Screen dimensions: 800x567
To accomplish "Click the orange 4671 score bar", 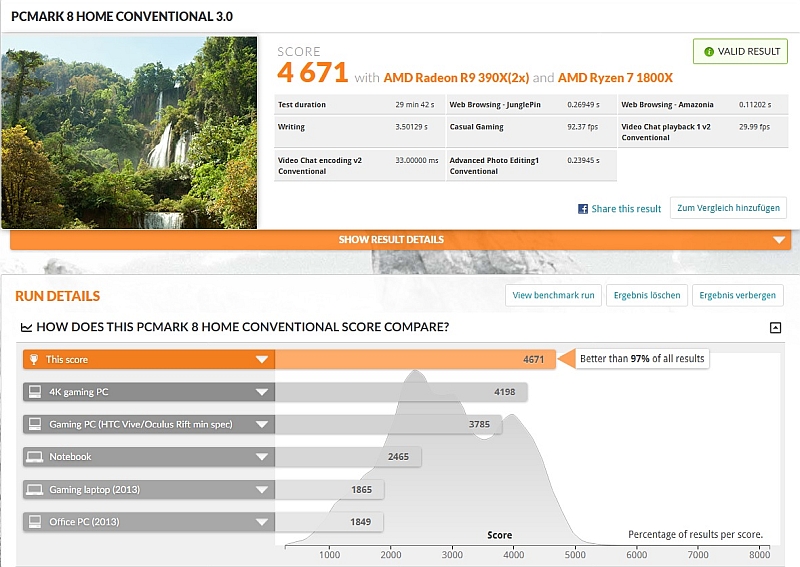I will (415, 359).
